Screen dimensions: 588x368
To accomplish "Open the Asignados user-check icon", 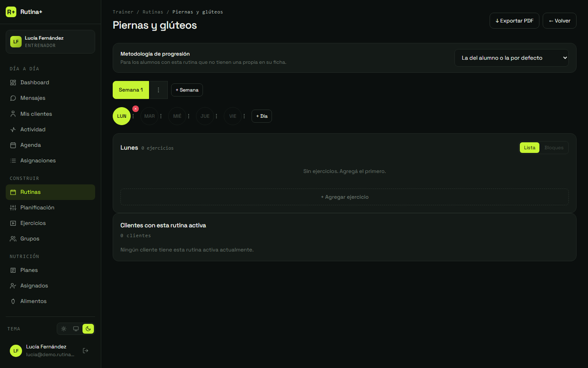I will 13,286.
